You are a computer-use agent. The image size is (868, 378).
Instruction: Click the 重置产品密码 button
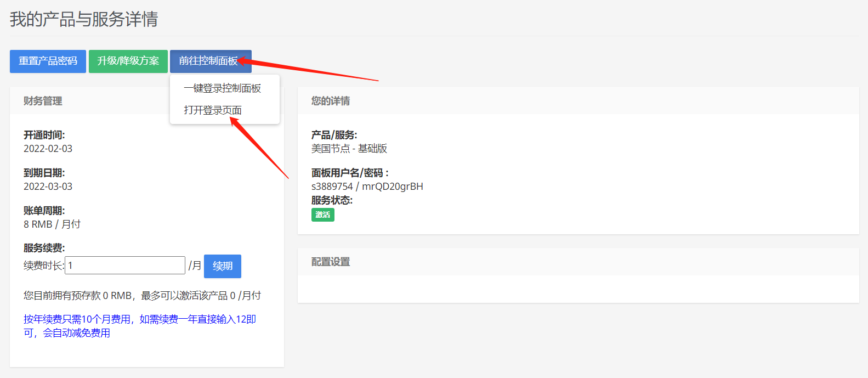coord(48,61)
